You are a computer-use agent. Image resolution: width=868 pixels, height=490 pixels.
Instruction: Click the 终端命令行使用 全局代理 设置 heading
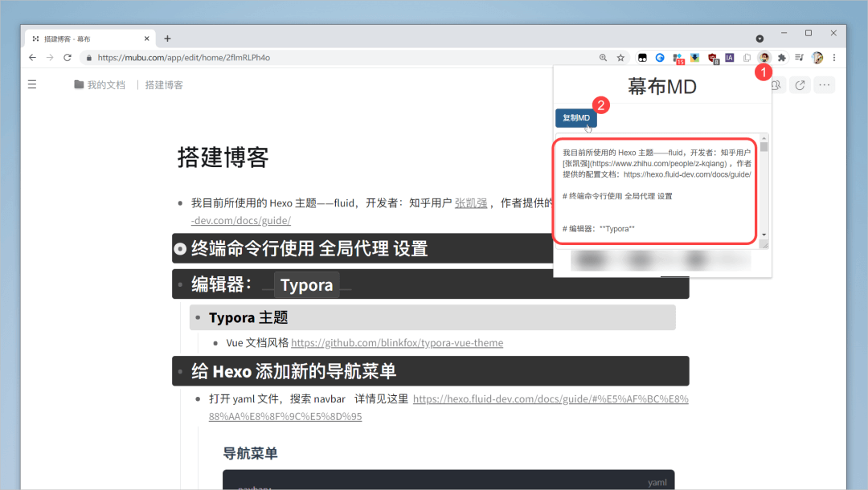pyautogui.click(x=309, y=249)
